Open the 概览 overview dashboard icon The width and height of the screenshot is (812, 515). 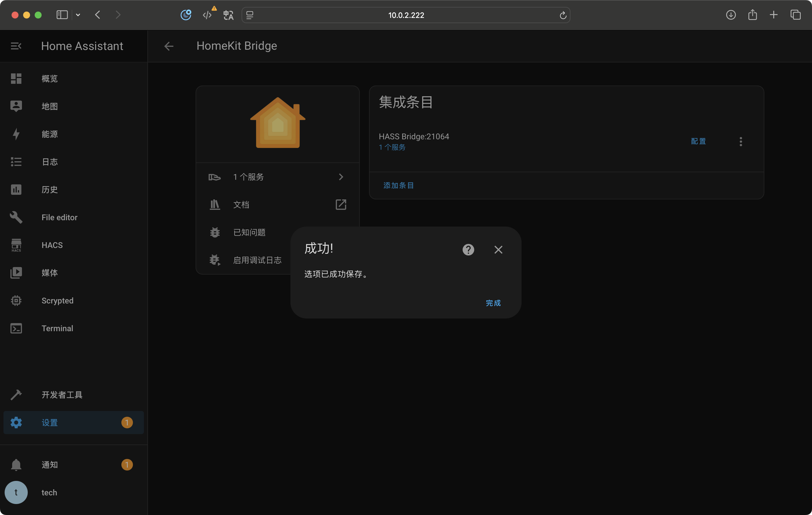click(16, 79)
